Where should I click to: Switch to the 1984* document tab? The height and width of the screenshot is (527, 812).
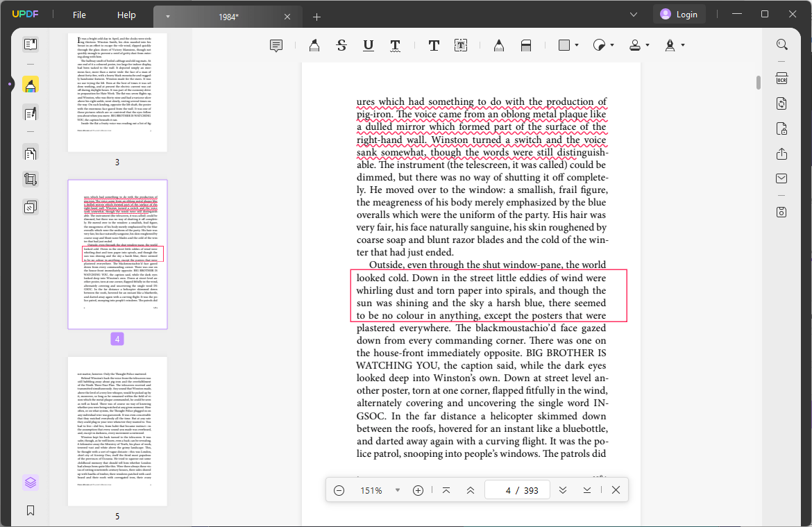(x=228, y=17)
